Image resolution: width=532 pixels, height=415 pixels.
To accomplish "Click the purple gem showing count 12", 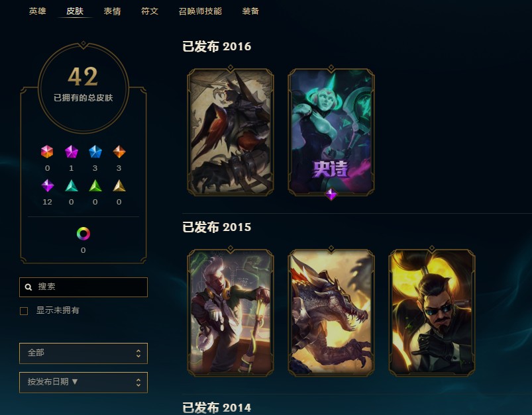I will pos(47,185).
